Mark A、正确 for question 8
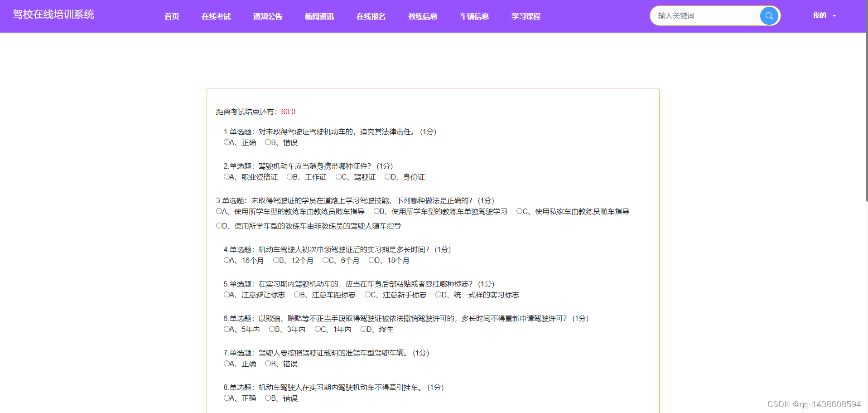Screen dimensions: 868x413 pyautogui.click(x=227, y=398)
